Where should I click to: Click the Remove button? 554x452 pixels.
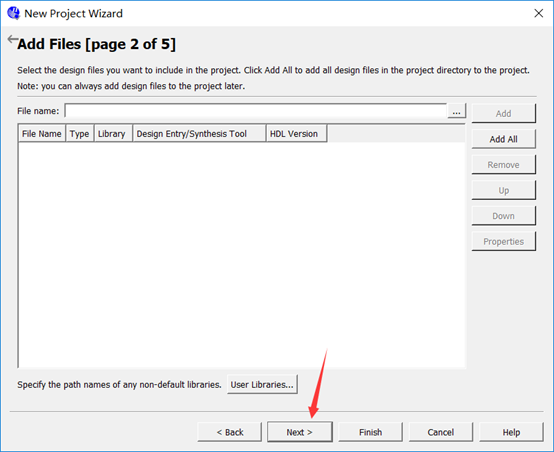(503, 165)
